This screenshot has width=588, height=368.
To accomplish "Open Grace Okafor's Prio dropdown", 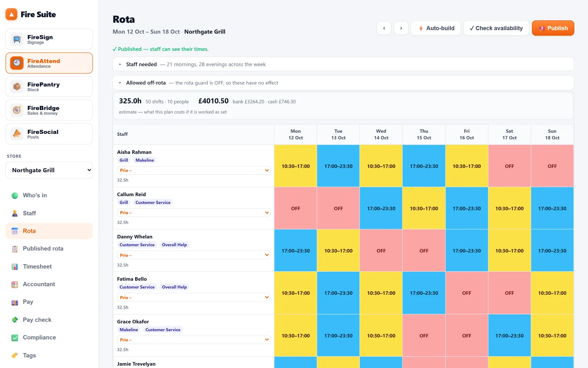I will point(194,340).
